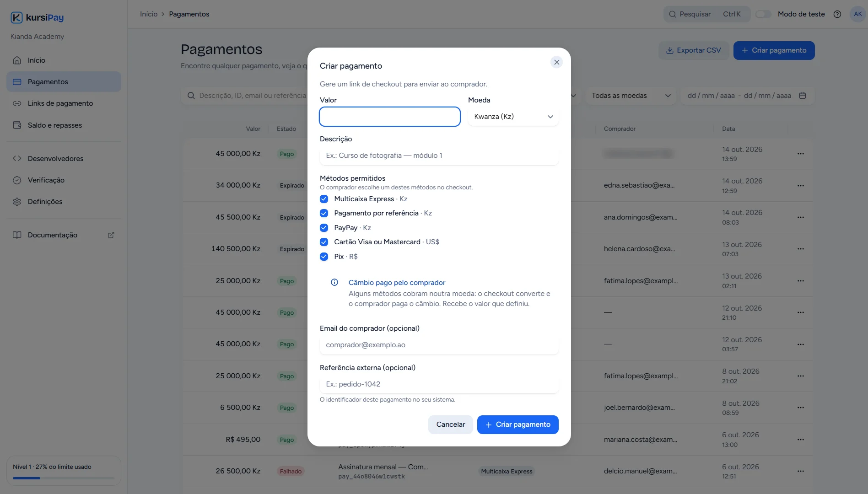Image resolution: width=868 pixels, height=494 pixels.
Task: Open Desenvolvedores section
Action: [64, 159]
